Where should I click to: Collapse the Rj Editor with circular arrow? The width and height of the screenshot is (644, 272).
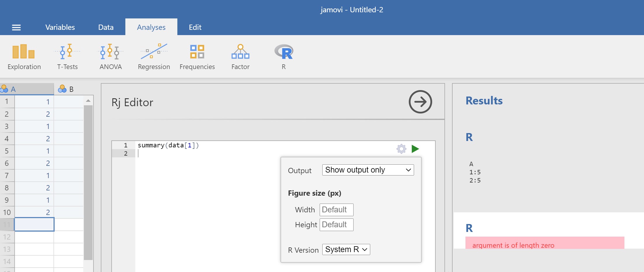tap(420, 102)
